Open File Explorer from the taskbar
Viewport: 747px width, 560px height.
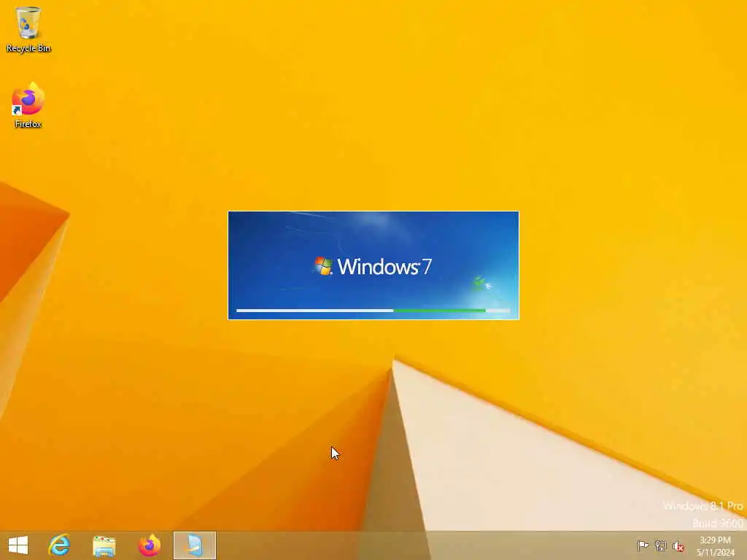(104, 545)
